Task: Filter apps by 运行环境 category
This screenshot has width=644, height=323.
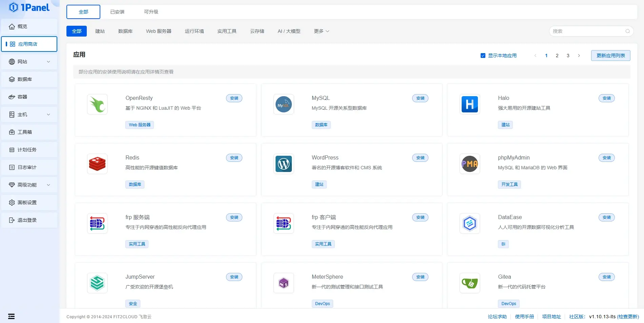Action: coord(194,31)
